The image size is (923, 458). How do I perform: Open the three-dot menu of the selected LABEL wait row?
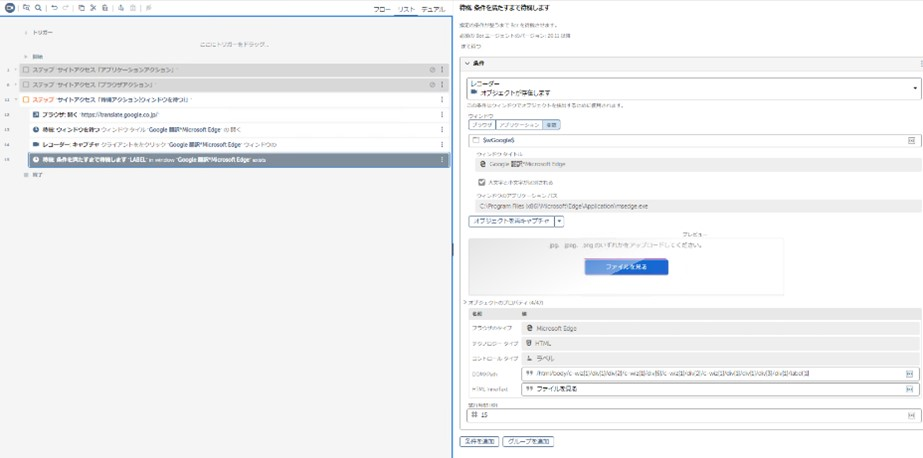442,159
